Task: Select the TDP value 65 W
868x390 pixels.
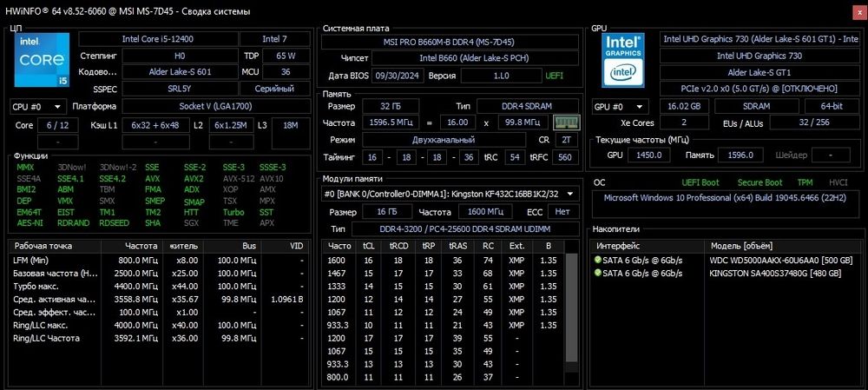Action: point(286,56)
